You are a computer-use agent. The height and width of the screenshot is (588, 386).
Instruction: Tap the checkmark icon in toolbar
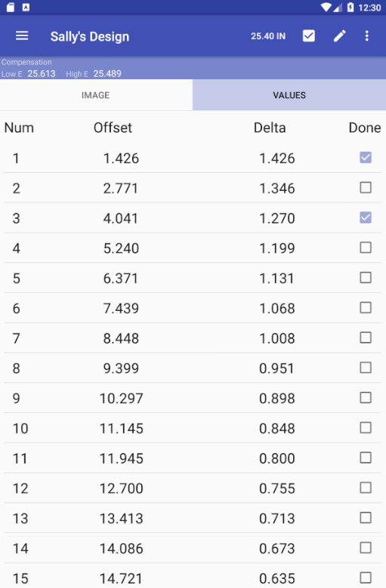309,36
